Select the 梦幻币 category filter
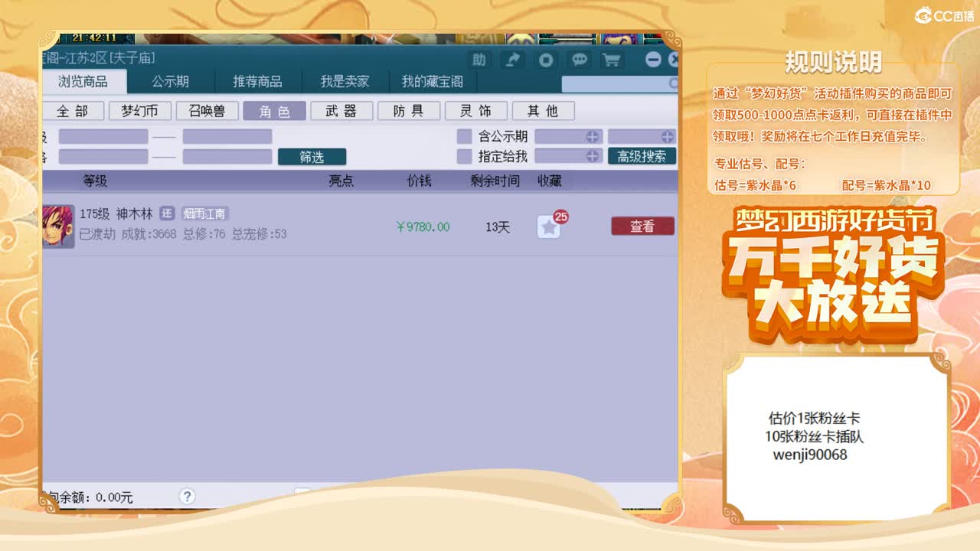 [139, 111]
